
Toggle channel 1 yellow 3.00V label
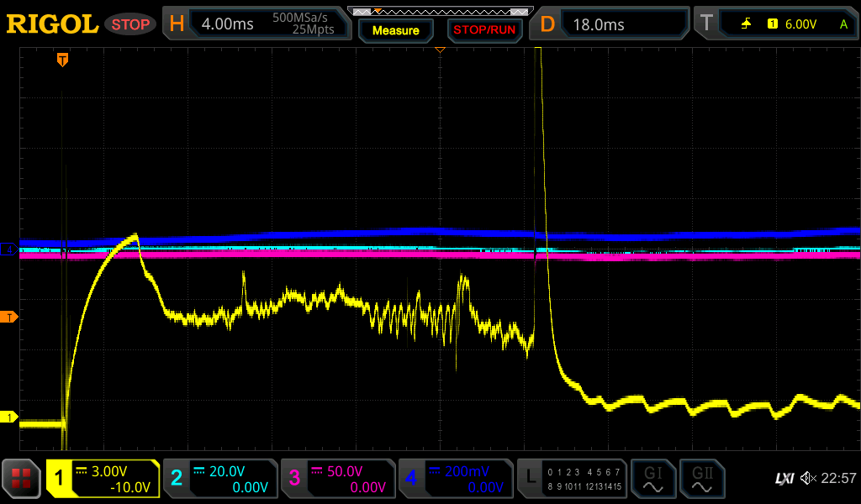pos(103,479)
